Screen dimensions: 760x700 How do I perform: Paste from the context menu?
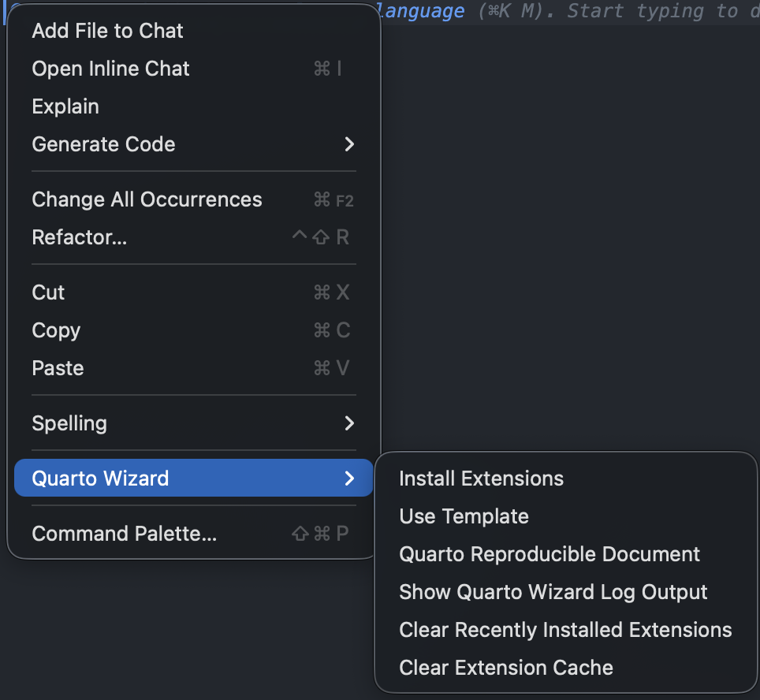point(57,368)
